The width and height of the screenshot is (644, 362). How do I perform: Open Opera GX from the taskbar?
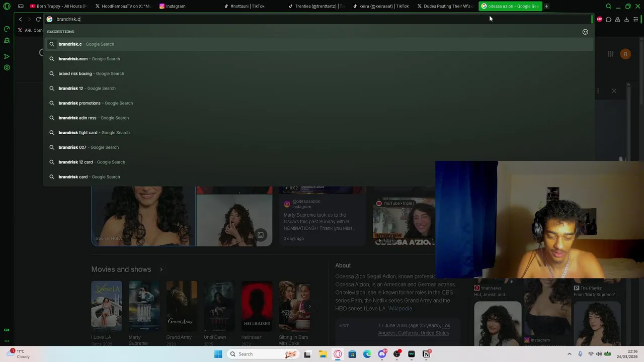(338, 354)
